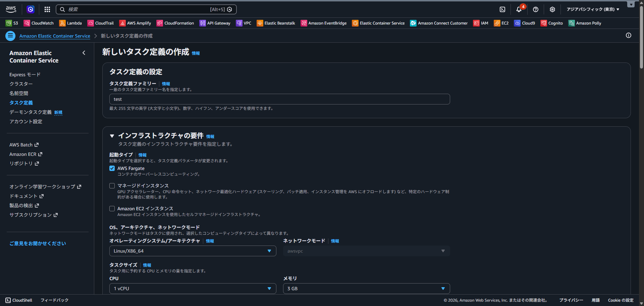644x306 pixels.
Task: Open the サブスクリプション external link
Action: click(34, 215)
